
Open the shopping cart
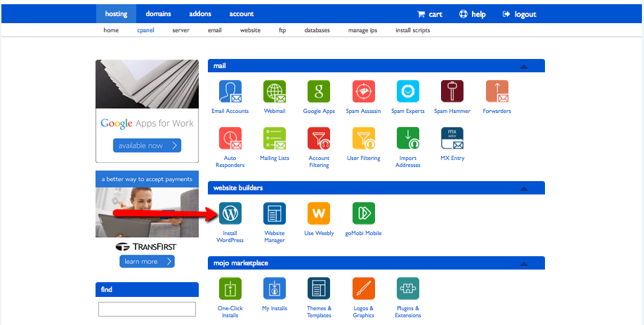click(430, 14)
